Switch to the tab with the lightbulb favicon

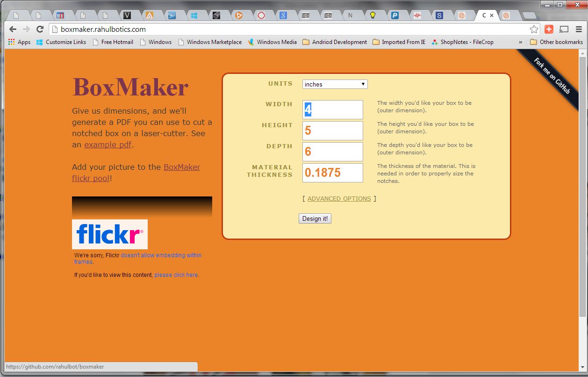[x=373, y=15]
